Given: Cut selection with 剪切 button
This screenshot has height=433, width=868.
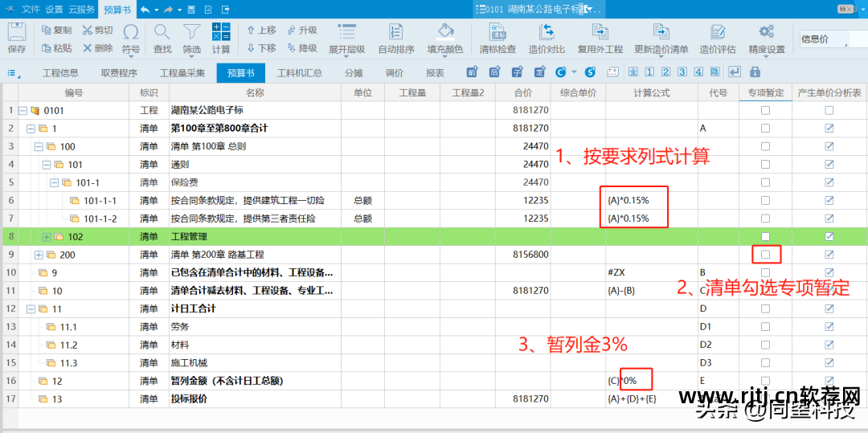Looking at the screenshot, I should click(x=97, y=30).
